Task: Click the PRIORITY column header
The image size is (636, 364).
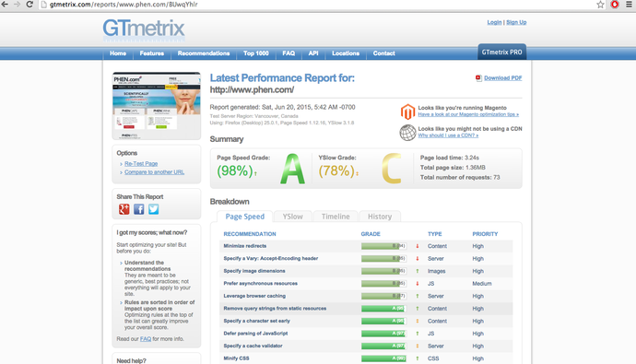Action: tap(485, 234)
